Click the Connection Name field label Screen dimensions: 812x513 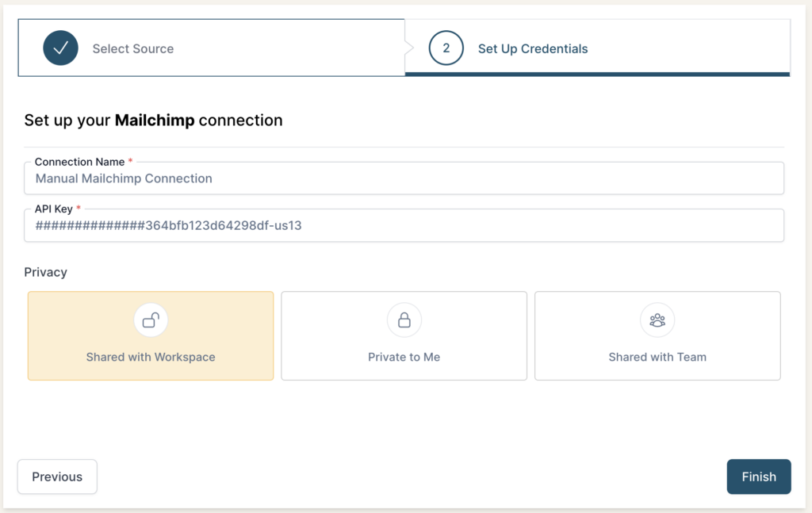click(79, 162)
